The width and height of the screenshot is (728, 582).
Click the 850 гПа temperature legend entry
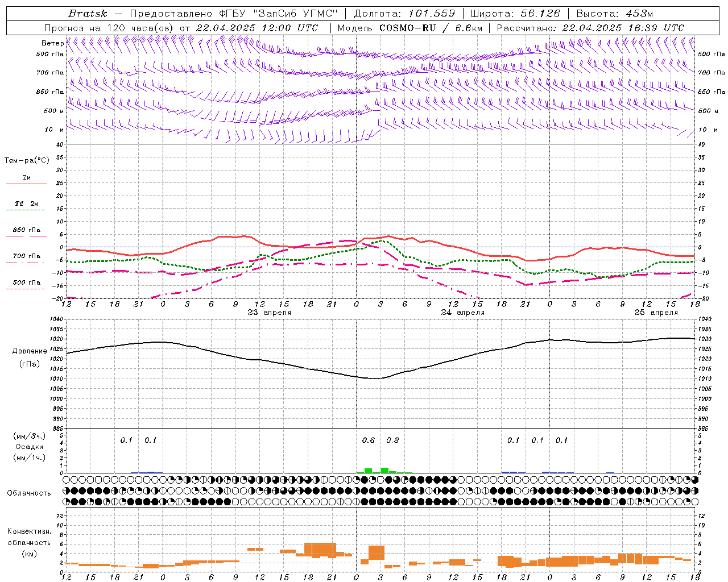[x=27, y=230]
